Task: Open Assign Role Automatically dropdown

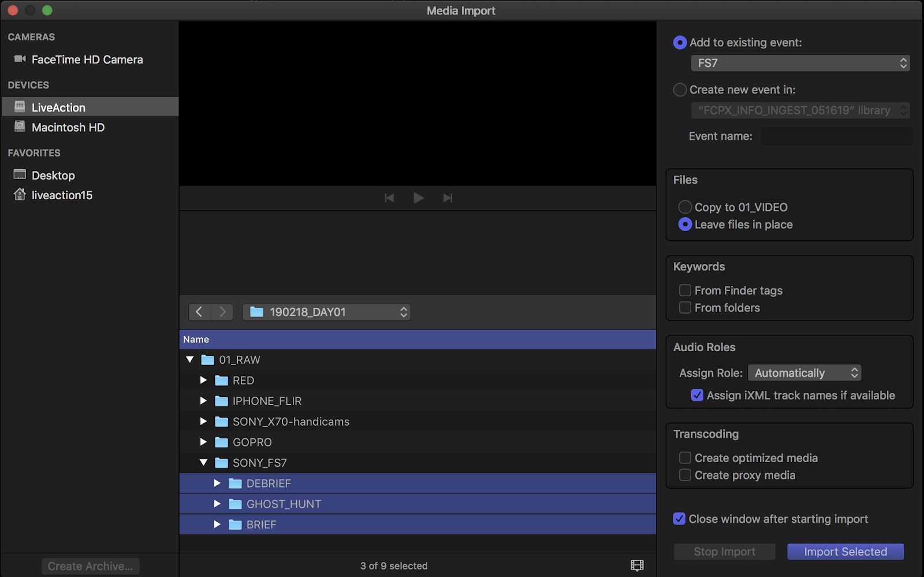Action: pyautogui.click(x=804, y=373)
